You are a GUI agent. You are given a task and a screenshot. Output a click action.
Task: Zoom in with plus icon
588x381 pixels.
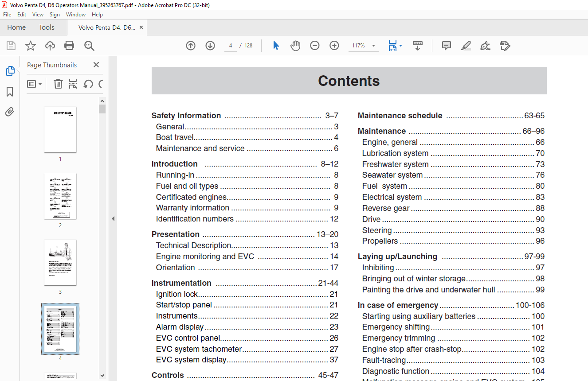point(334,46)
